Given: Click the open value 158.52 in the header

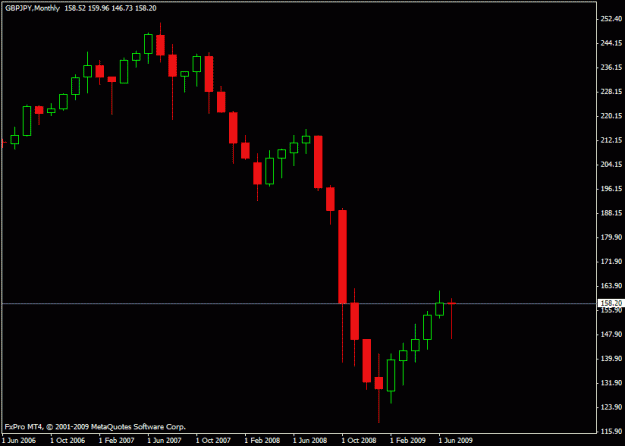Looking at the screenshot, I should (x=75, y=8).
